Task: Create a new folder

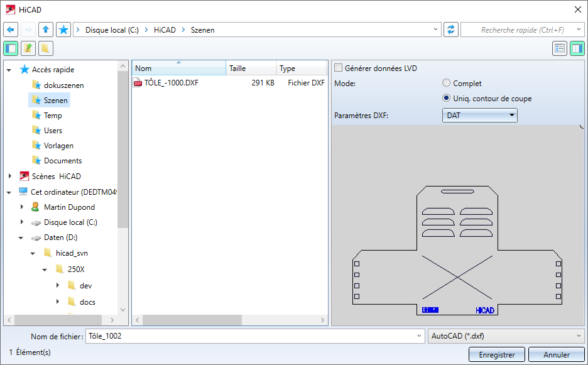Action: coord(46,48)
